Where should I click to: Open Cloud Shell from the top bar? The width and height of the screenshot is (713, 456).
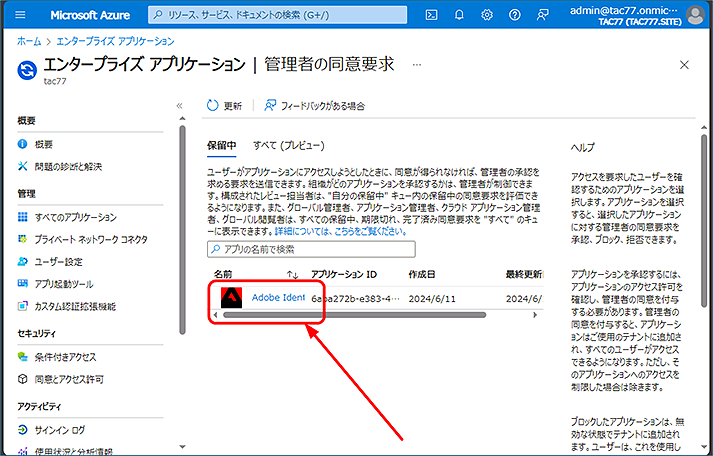click(x=431, y=15)
